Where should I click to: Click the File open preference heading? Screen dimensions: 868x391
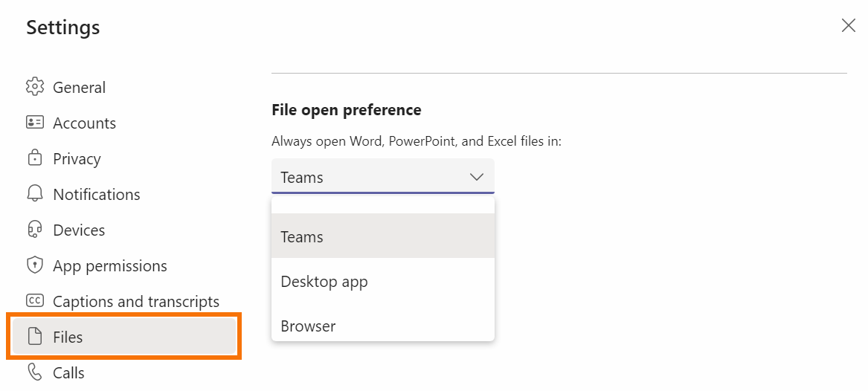pyautogui.click(x=347, y=109)
